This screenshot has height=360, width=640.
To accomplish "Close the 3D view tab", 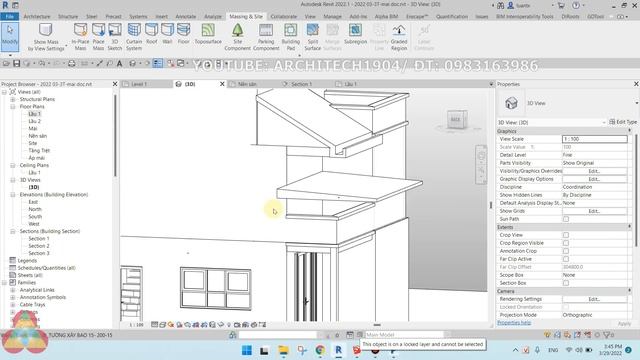I will pyautogui.click(x=222, y=84).
